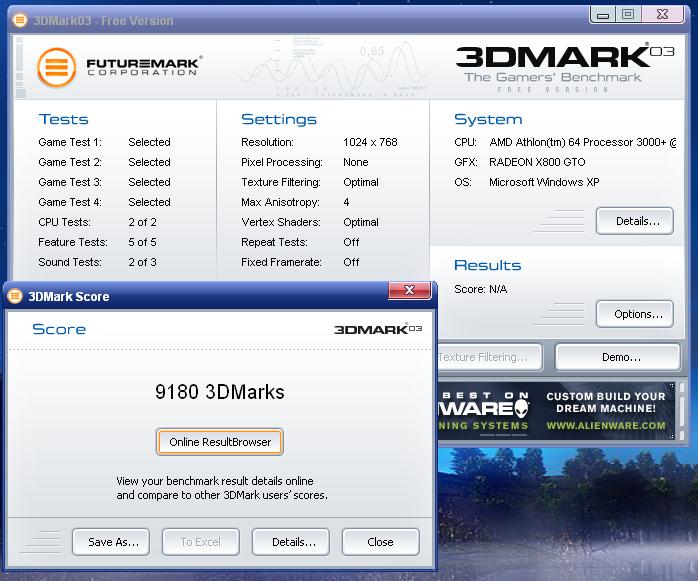Click the Resolution value 1024 x 768
The image size is (698, 581).
(370, 142)
